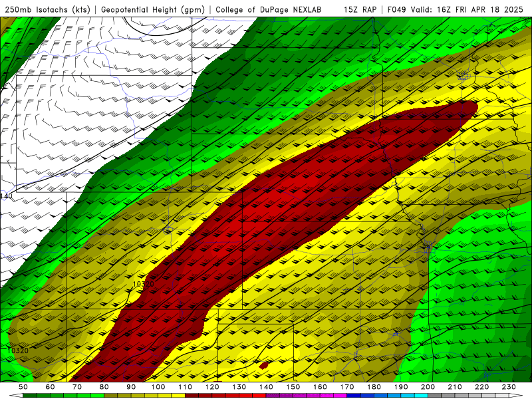Image resolution: width=532 pixels, height=399 pixels.
Task: Click the legend value 120
Action: (x=212, y=387)
